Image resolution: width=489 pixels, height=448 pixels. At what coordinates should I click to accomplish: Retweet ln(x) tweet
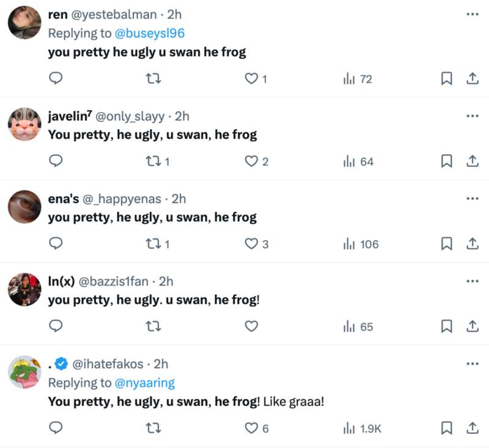(x=153, y=326)
